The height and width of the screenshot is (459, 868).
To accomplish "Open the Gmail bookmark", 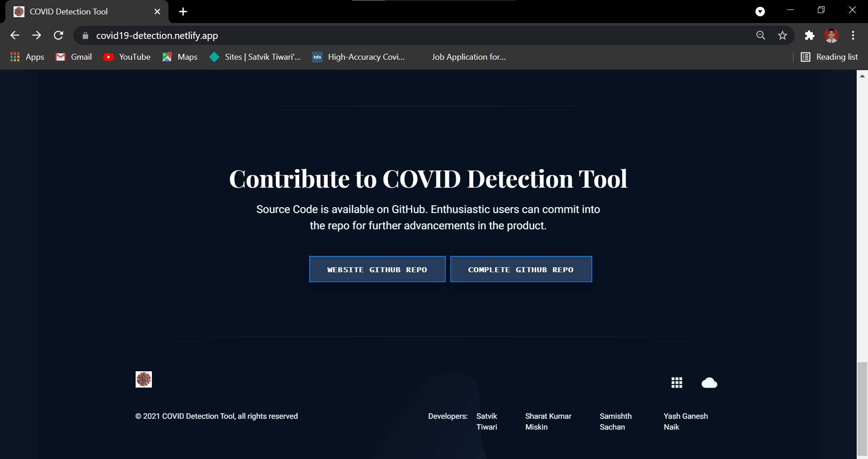I will (x=74, y=57).
